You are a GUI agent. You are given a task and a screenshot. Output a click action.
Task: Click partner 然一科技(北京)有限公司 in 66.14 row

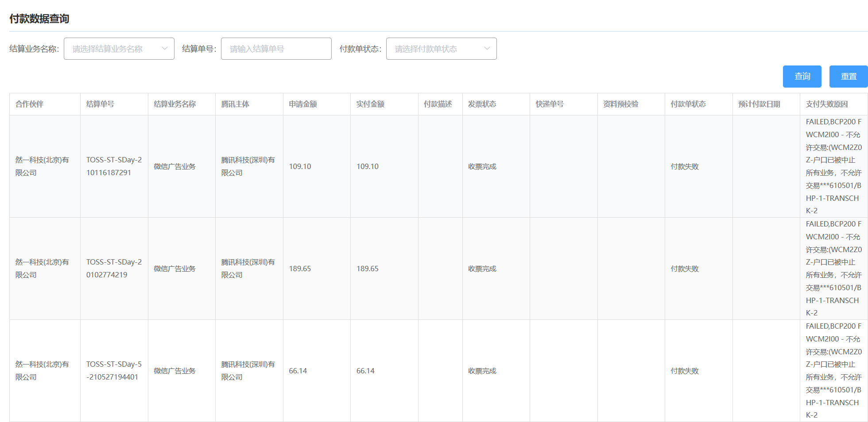click(42, 371)
